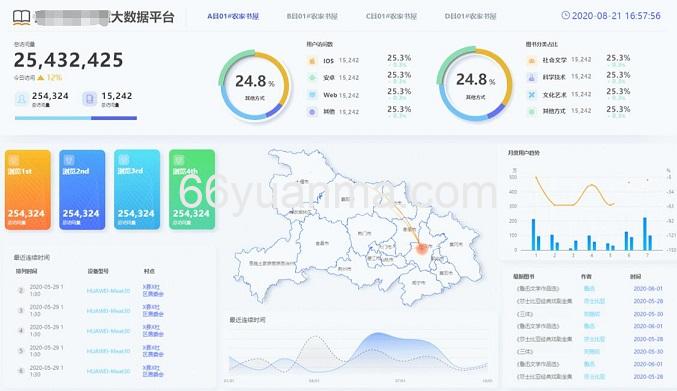Viewport: 677px width, 391px height.
Task: Click the 社会文学 category icon
Action: (x=531, y=60)
